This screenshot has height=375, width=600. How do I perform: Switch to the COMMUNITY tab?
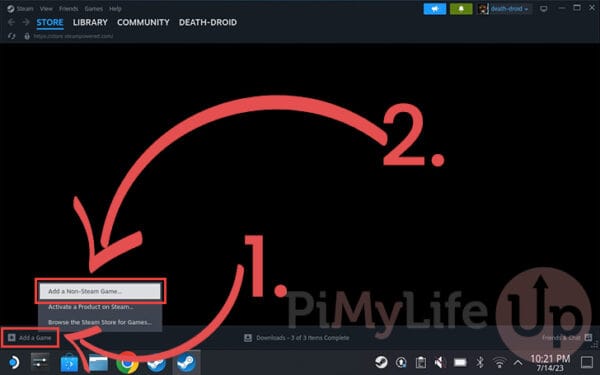pos(143,23)
